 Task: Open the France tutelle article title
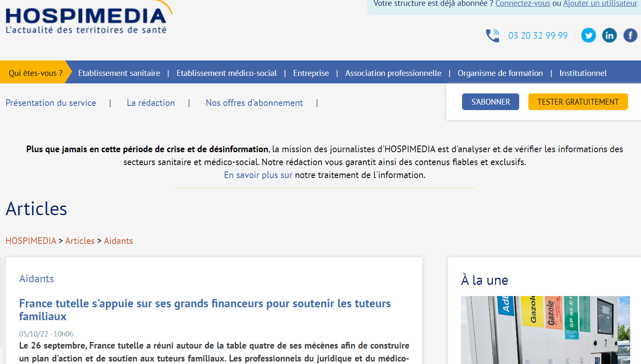(205, 310)
